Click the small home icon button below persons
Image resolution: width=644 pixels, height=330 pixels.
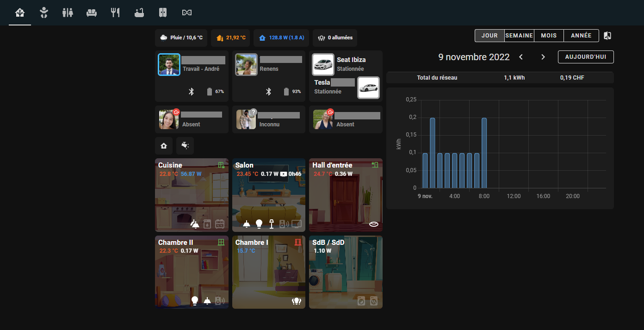[x=164, y=146]
